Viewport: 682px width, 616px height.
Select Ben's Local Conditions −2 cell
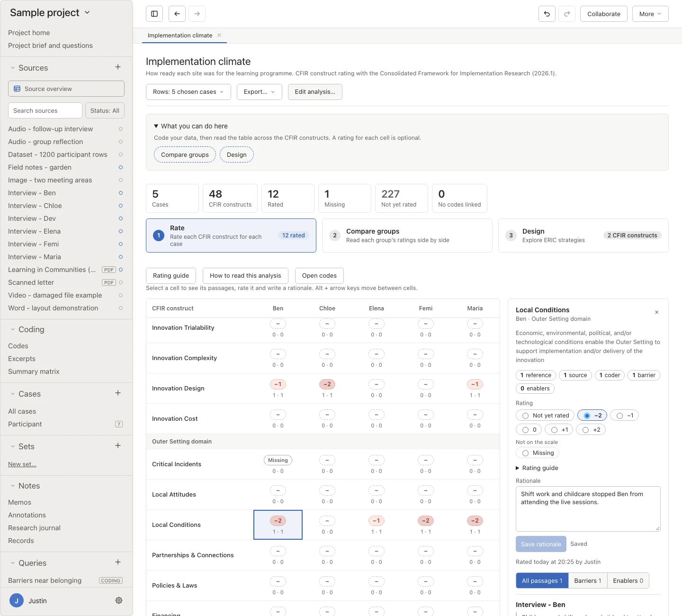pos(278,525)
